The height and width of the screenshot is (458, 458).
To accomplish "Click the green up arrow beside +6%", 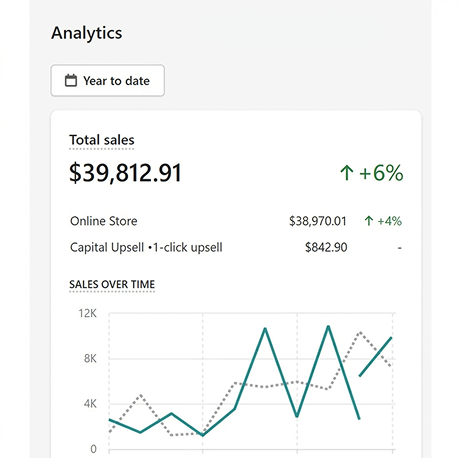I will point(347,173).
